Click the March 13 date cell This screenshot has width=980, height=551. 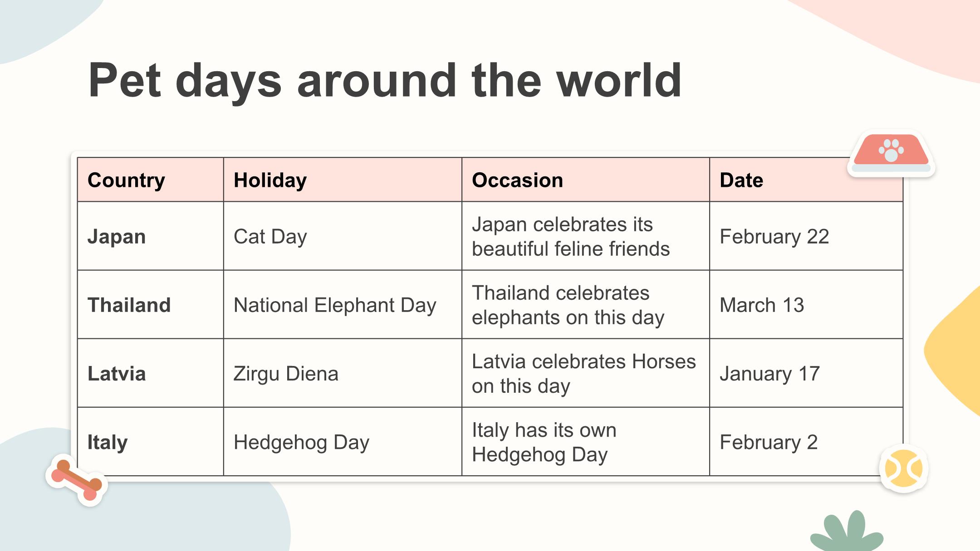[806, 304]
